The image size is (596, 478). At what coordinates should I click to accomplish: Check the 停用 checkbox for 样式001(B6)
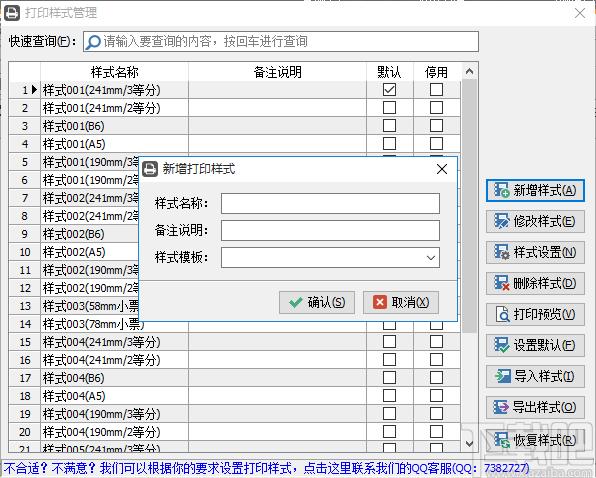pos(436,126)
